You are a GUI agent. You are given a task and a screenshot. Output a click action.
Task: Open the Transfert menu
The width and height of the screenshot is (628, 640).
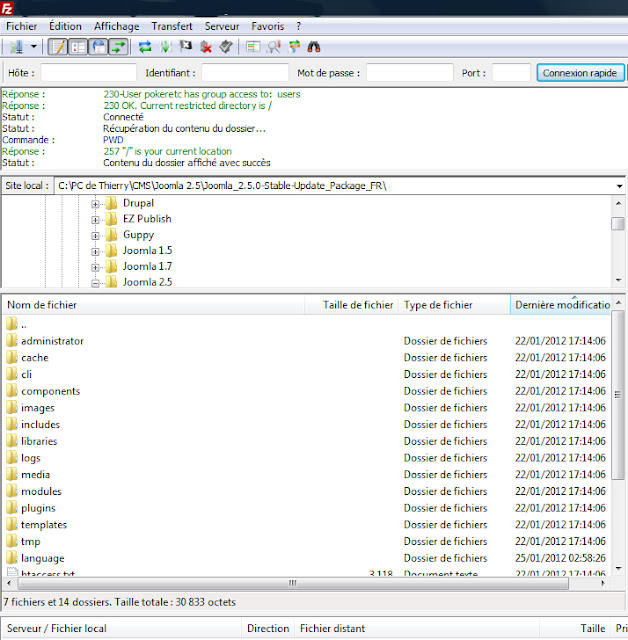172,26
